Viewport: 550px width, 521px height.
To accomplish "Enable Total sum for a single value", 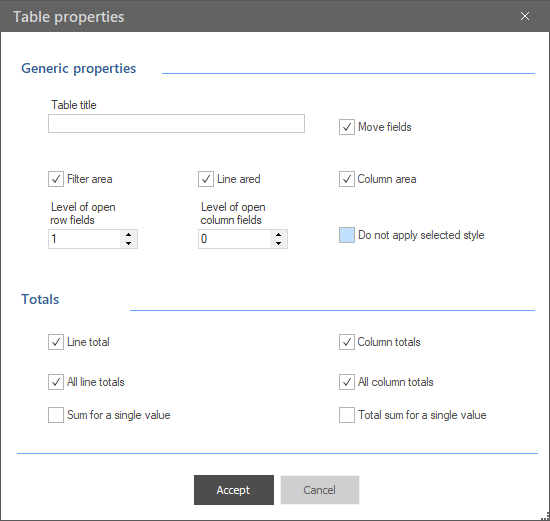I will pyautogui.click(x=347, y=415).
